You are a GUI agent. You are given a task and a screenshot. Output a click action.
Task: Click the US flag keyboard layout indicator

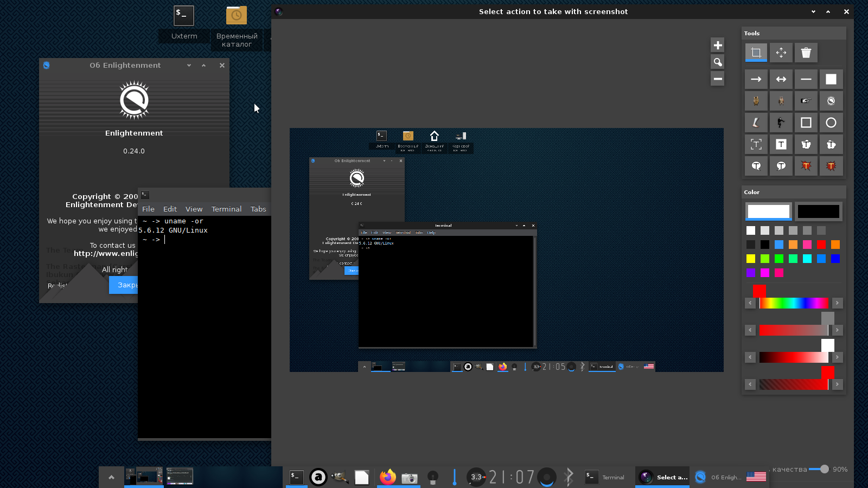click(756, 477)
